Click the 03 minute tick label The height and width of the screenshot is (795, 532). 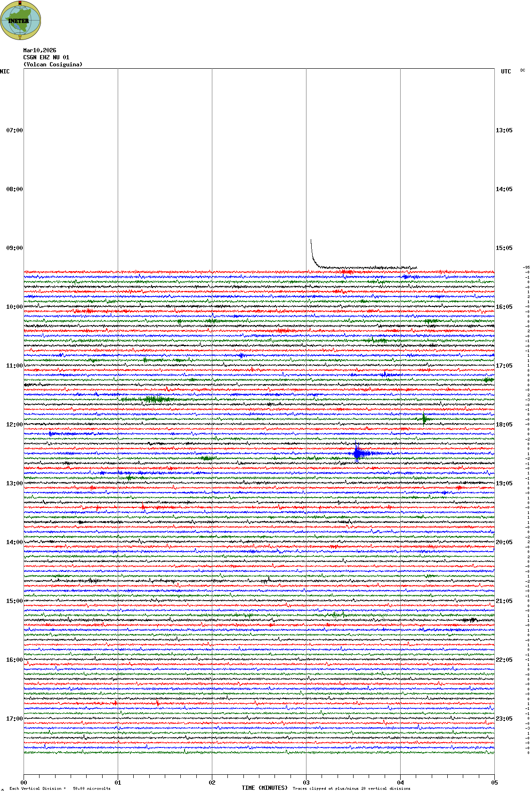point(306,783)
